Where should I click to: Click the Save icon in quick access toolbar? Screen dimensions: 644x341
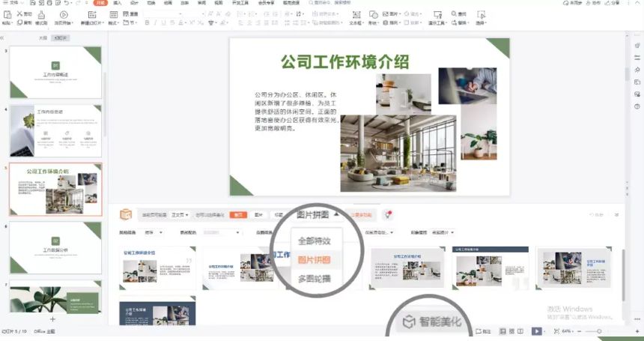(x=32, y=3)
